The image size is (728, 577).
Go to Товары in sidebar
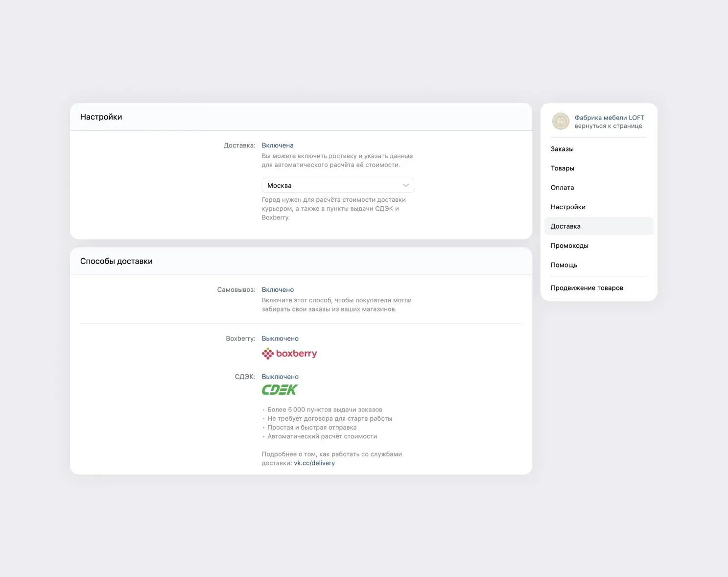pyautogui.click(x=563, y=168)
